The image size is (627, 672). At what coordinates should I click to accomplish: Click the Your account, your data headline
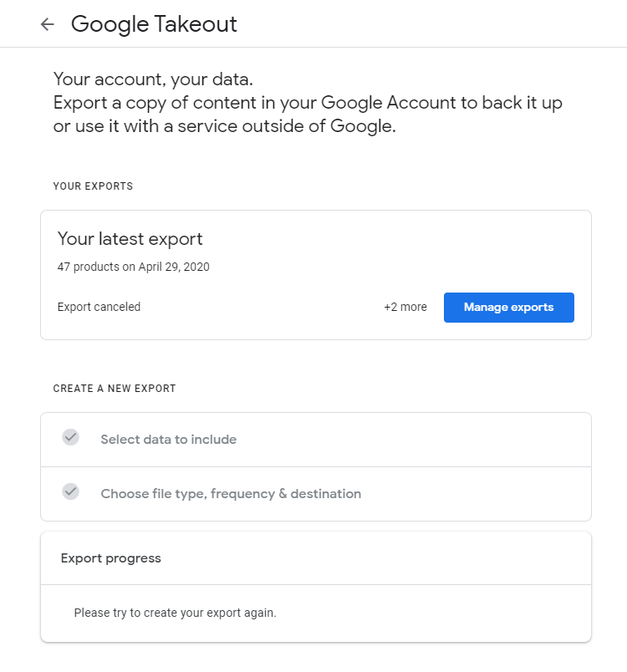coord(153,80)
